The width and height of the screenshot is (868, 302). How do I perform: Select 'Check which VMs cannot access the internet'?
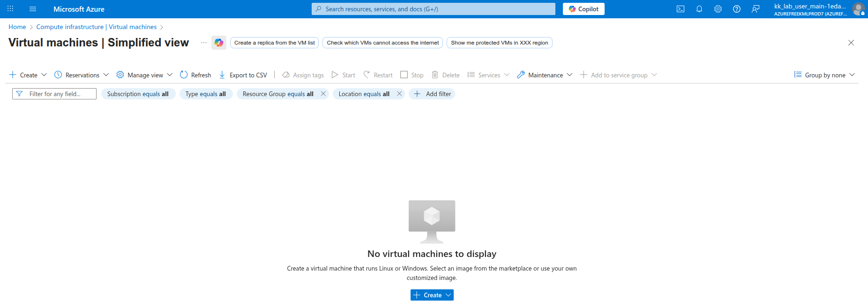[383, 43]
